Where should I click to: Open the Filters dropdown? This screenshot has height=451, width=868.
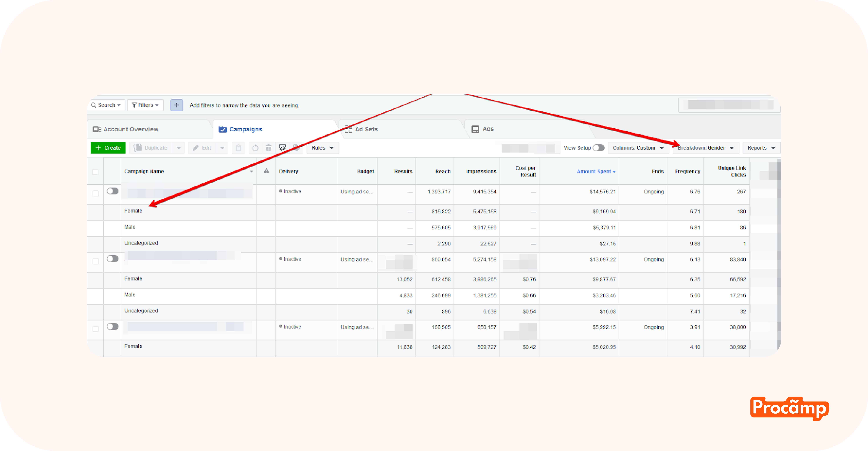pos(145,105)
